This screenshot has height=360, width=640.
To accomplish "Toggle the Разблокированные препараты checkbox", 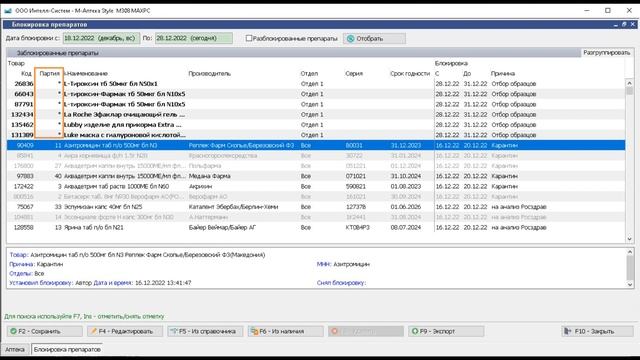I will 249,38.
